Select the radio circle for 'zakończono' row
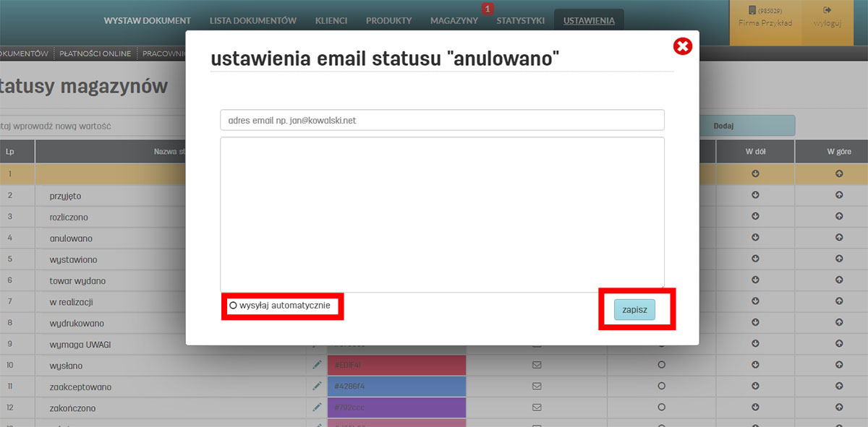Viewport: 868px width, 427px height. 661,407
